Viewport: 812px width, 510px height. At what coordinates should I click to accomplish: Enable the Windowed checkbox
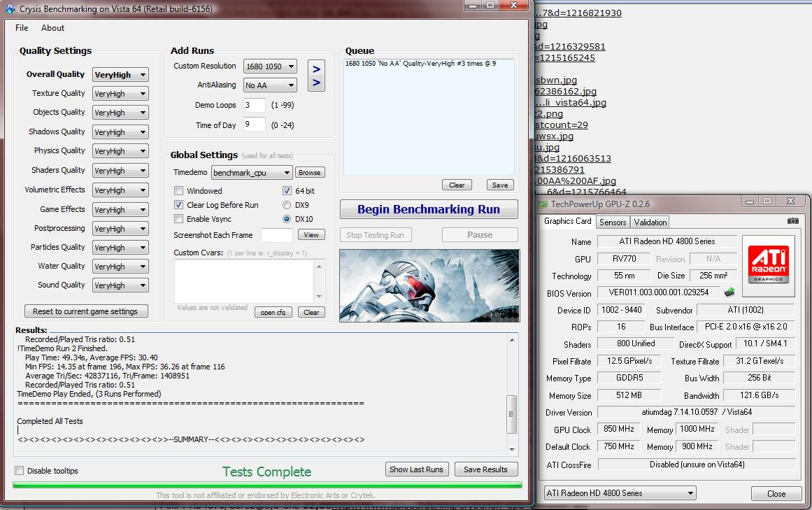pos(178,190)
